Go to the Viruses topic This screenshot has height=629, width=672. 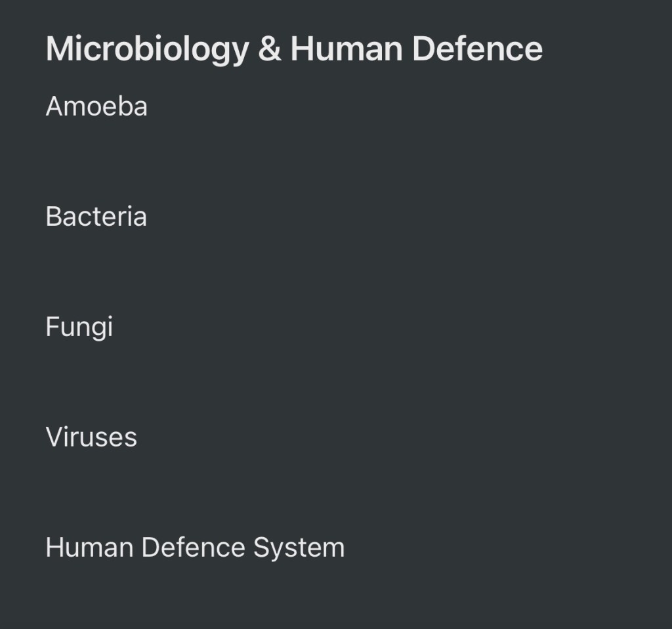(91, 437)
